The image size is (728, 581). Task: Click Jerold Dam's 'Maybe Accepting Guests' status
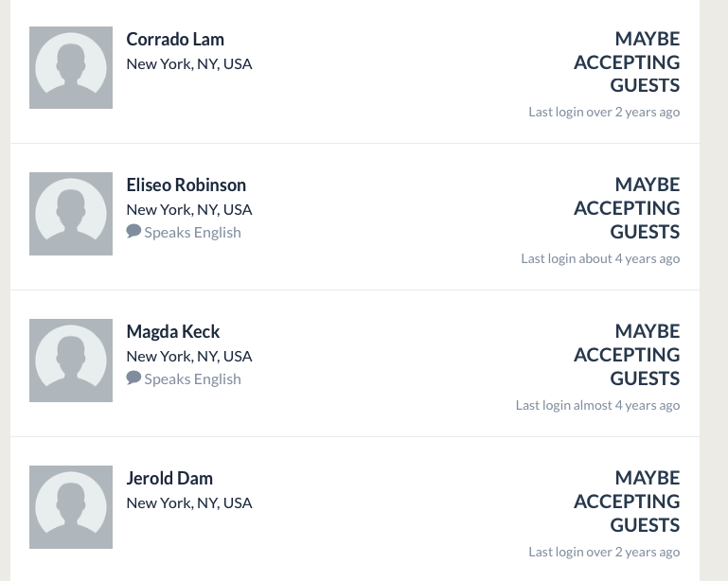coord(627,502)
